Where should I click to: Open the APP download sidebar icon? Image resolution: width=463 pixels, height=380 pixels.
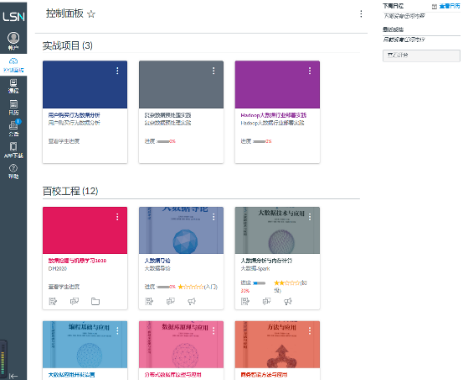[x=13, y=150]
